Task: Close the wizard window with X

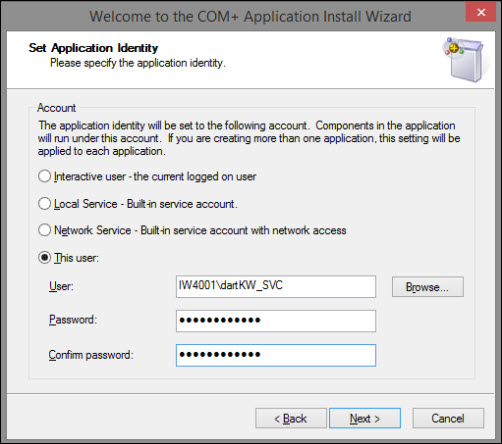Action: pyautogui.click(x=481, y=12)
